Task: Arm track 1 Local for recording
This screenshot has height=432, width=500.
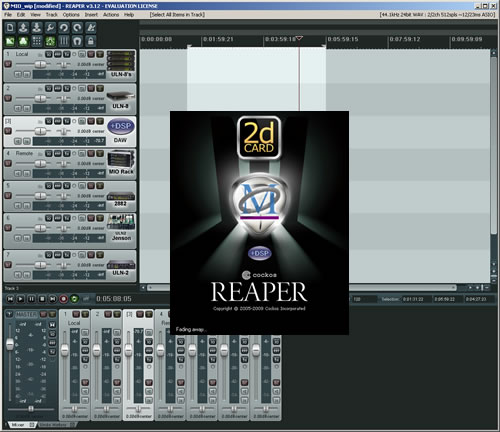Action: coord(8,63)
